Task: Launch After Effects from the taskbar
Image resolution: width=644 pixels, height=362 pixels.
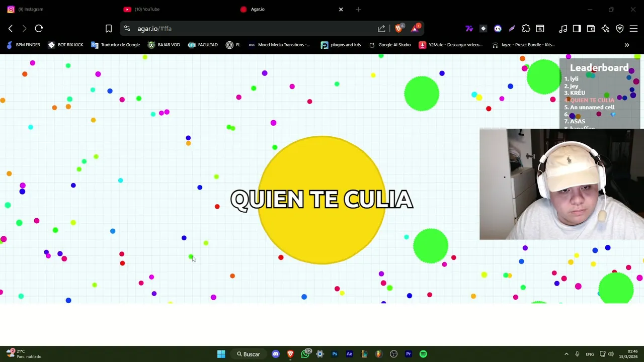Action: [349, 354]
